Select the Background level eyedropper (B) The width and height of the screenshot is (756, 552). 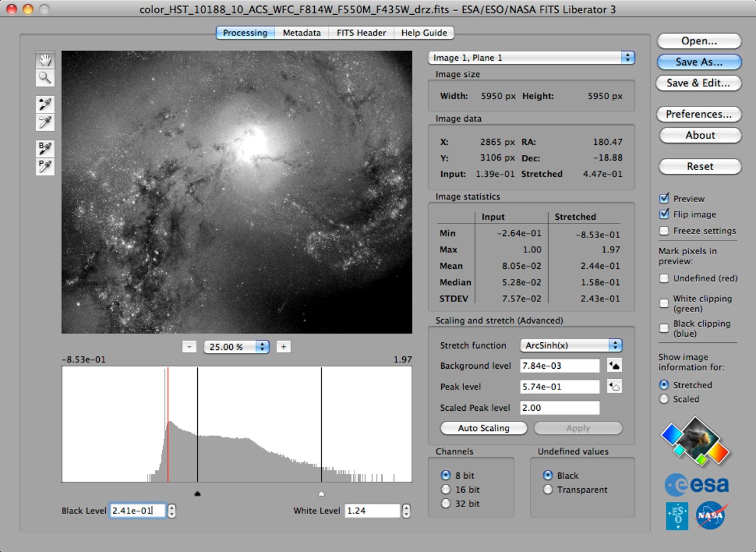(45, 148)
